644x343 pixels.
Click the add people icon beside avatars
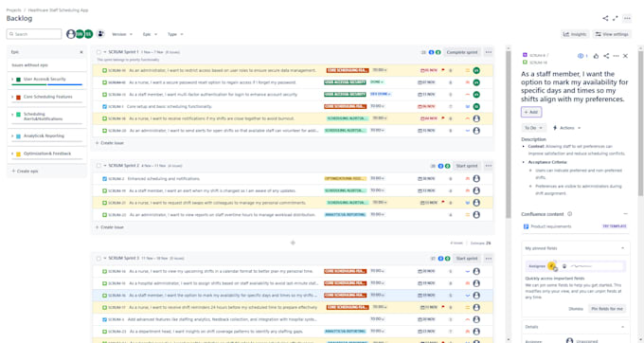pos(100,34)
